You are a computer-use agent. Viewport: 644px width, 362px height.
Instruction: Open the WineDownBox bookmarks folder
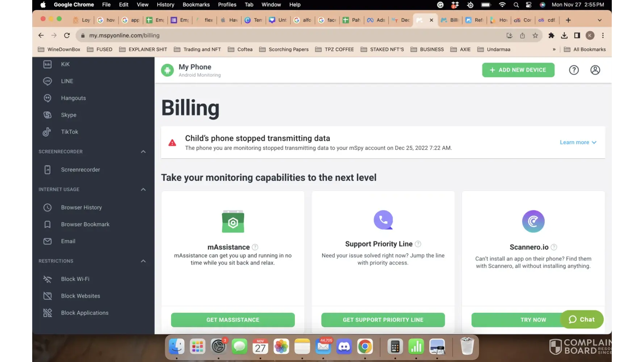click(59, 49)
